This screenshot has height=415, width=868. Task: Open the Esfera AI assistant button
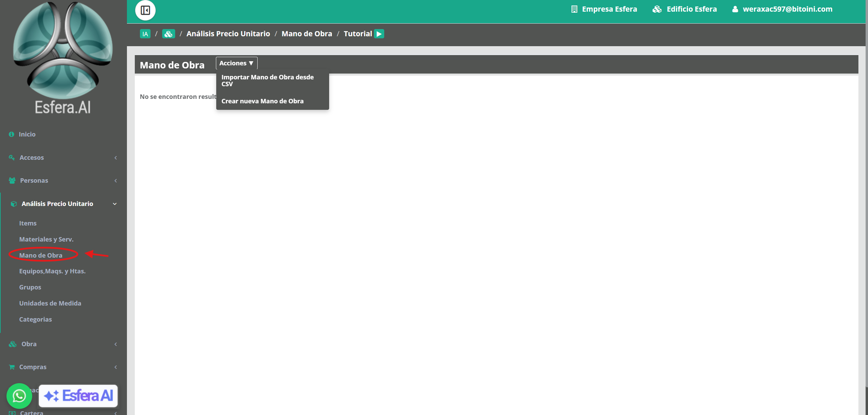[x=78, y=396]
